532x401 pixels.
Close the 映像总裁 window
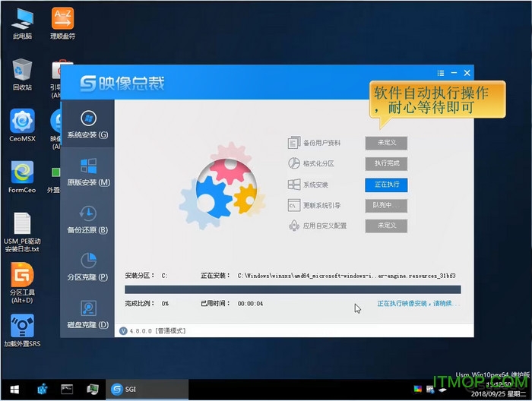click(x=467, y=73)
